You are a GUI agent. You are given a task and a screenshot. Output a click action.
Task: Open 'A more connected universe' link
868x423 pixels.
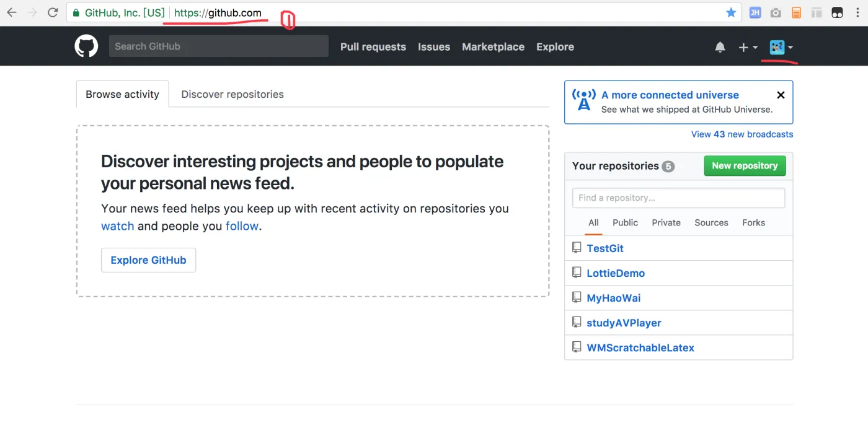click(x=670, y=95)
